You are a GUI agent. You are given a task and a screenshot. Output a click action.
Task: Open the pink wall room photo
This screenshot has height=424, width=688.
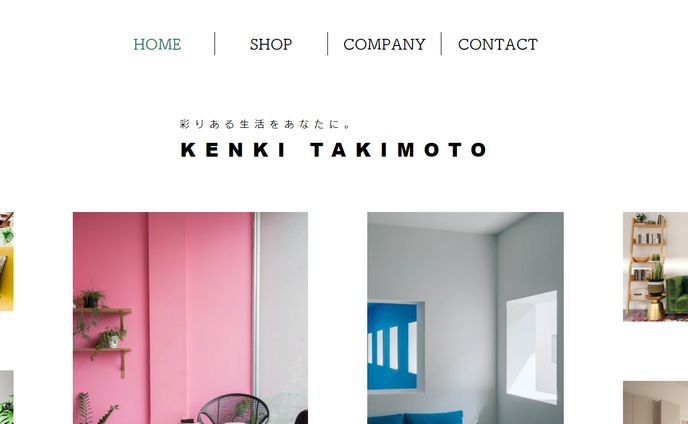point(190,318)
